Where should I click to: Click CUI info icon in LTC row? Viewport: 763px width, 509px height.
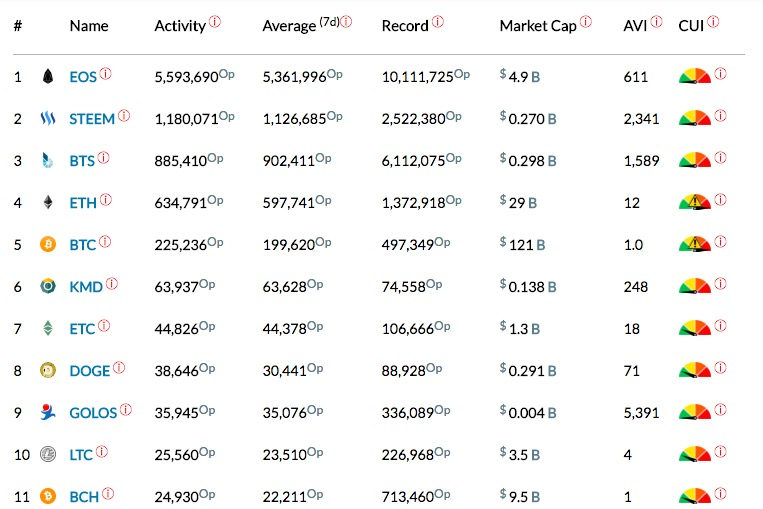click(x=721, y=451)
